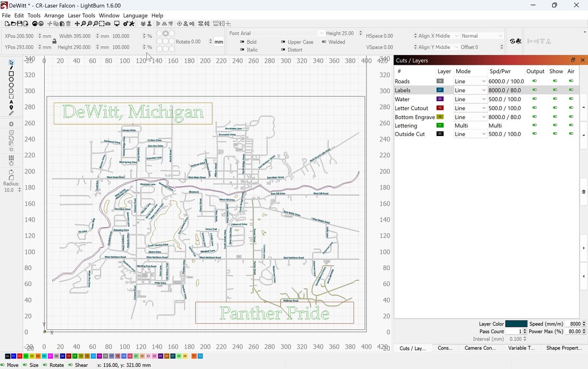Open the Align X Middle dropdown
This screenshot has width=588, height=369.
[434, 35]
